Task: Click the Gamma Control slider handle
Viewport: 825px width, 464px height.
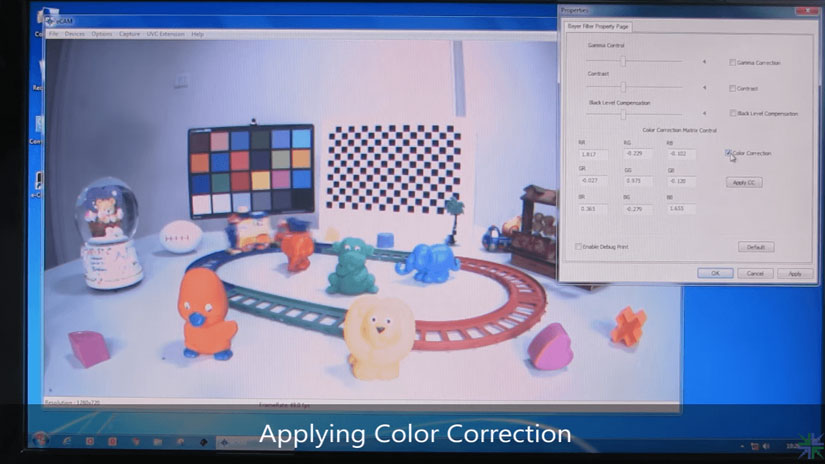Action: pos(624,62)
